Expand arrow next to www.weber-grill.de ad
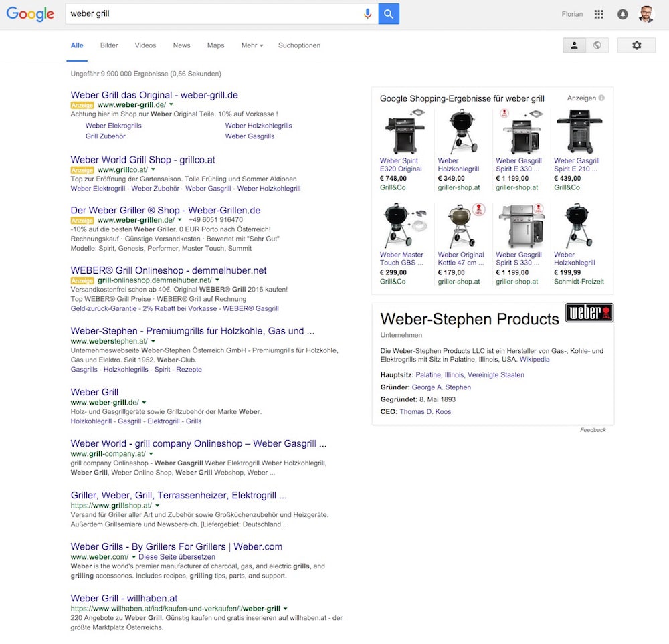This screenshot has width=669, height=644. pos(171,104)
